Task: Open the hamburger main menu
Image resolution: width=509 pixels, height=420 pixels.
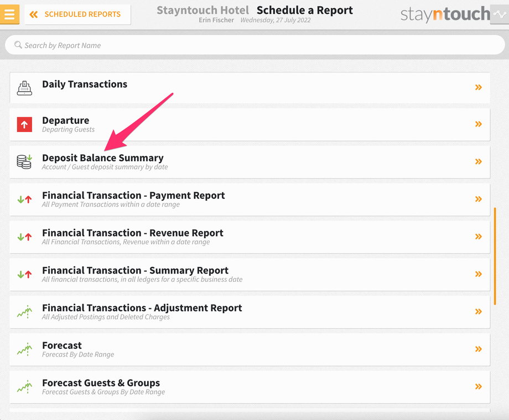Action: (x=9, y=14)
